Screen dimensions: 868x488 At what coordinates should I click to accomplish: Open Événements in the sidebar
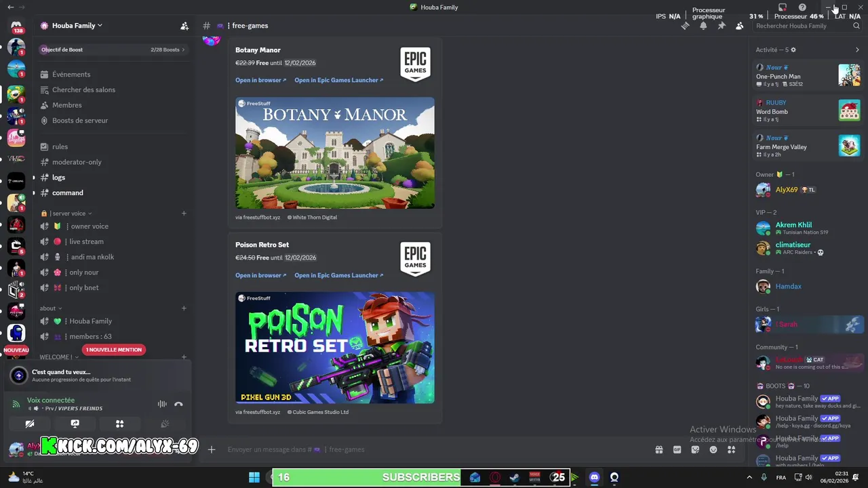(114, 75)
